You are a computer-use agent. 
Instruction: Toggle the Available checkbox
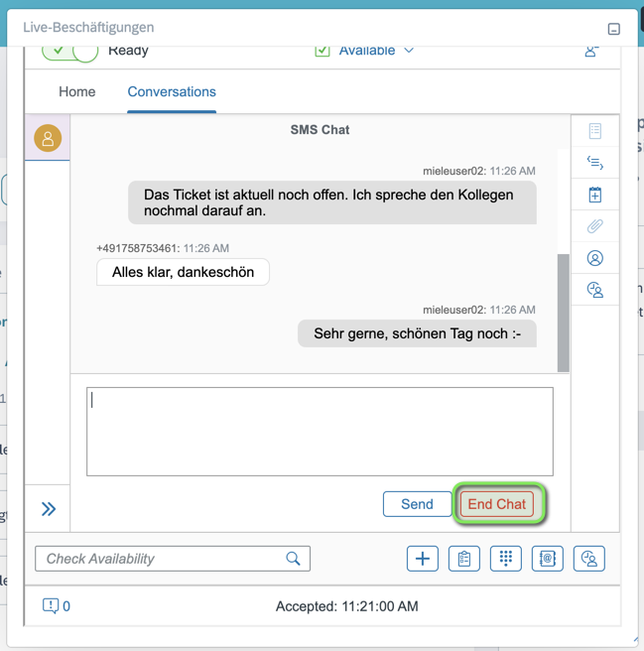322,51
